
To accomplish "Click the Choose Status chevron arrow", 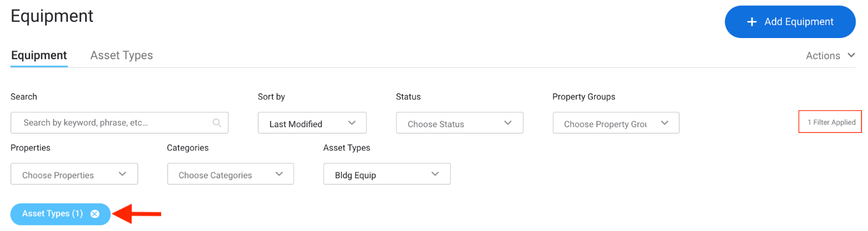I will (508, 123).
